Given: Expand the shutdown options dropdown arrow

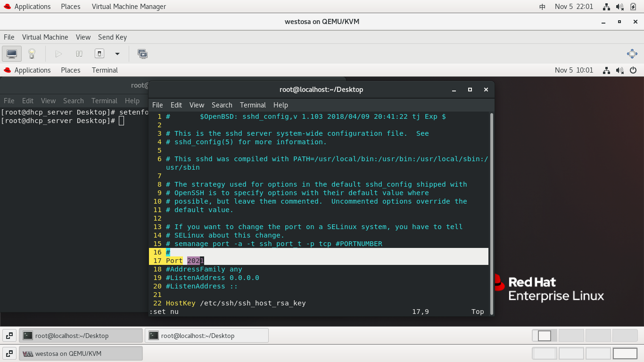Looking at the screenshot, I should (117, 54).
